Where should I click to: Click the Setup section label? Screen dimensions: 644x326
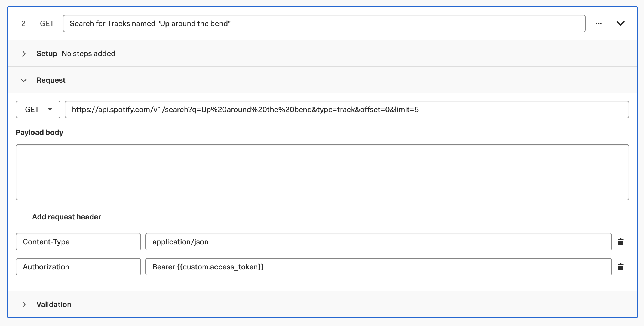tap(47, 54)
